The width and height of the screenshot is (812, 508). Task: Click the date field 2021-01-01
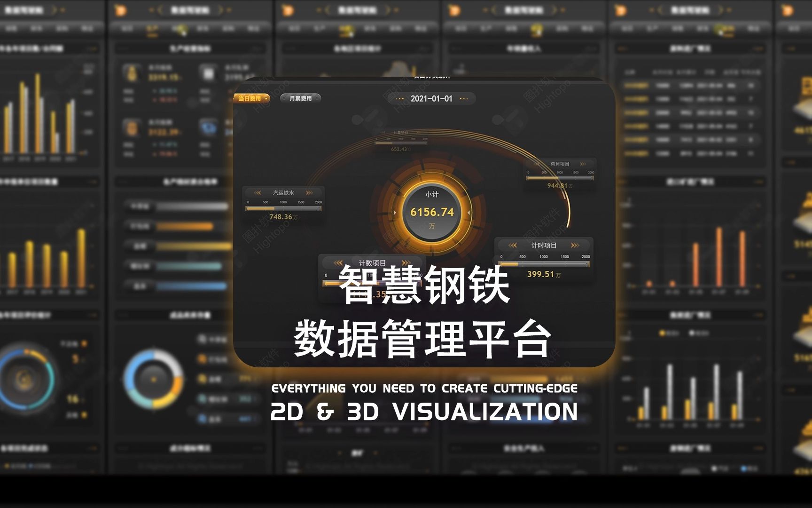(x=431, y=99)
